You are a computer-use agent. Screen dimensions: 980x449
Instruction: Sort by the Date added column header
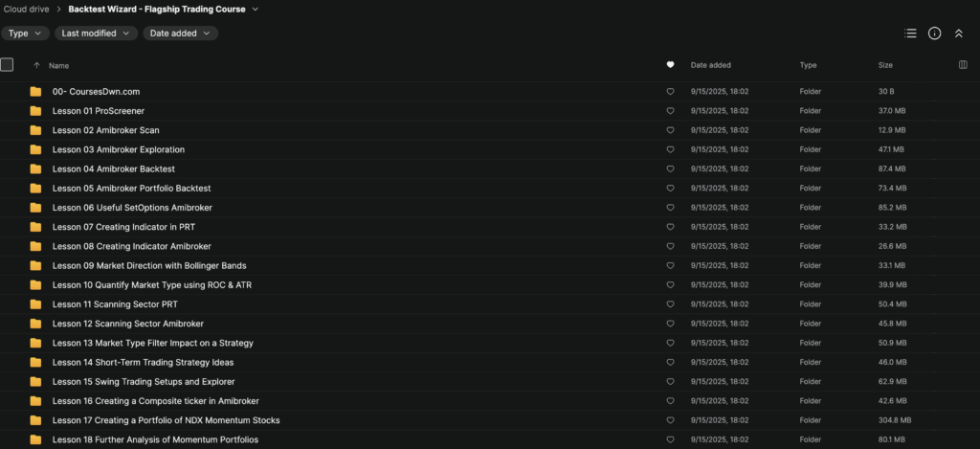pos(711,65)
